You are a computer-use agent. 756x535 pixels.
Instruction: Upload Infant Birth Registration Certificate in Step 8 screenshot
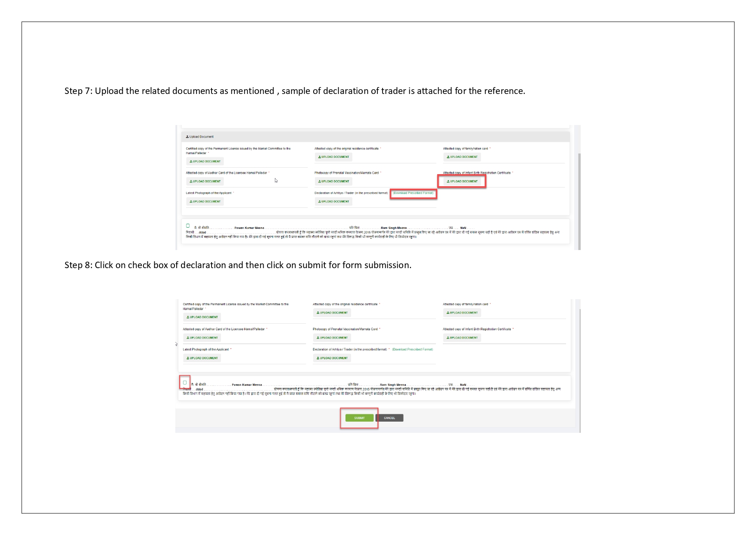(462, 338)
